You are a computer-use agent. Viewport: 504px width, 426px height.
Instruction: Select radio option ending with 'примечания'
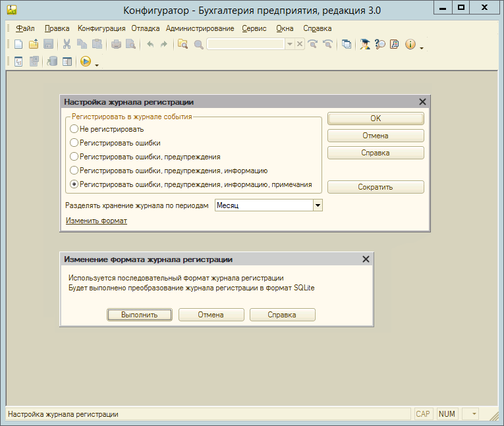coord(74,184)
